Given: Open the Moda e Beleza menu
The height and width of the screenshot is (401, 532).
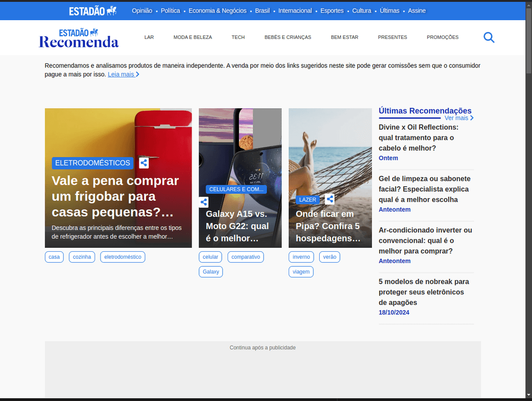Looking at the screenshot, I should (193, 37).
